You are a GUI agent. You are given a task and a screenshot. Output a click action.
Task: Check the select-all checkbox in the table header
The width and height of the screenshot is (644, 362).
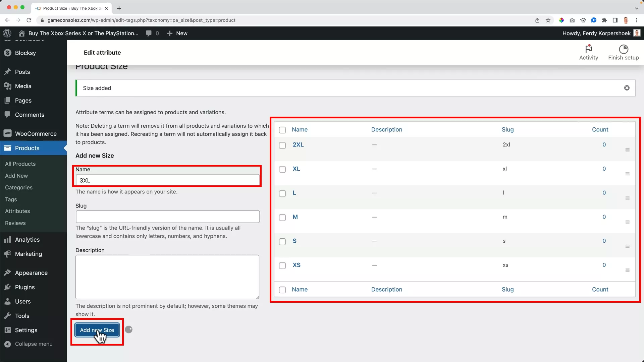[x=282, y=130]
